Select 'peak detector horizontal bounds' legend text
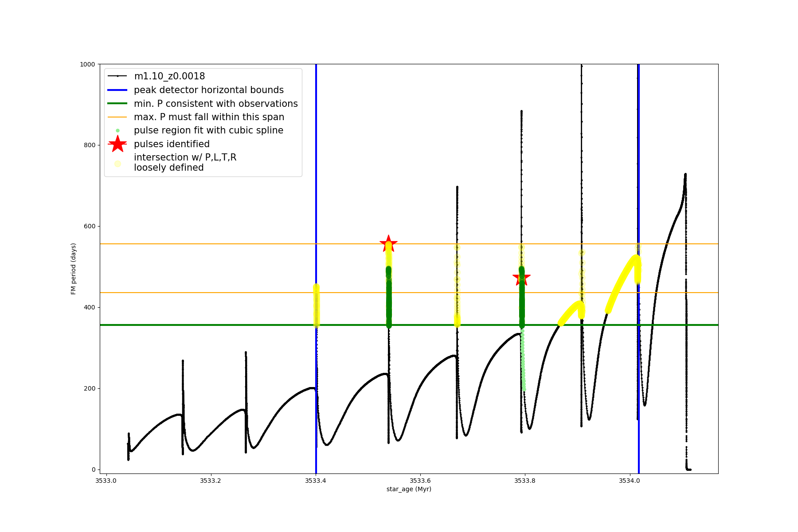This screenshot has height=532, width=798. [x=209, y=90]
